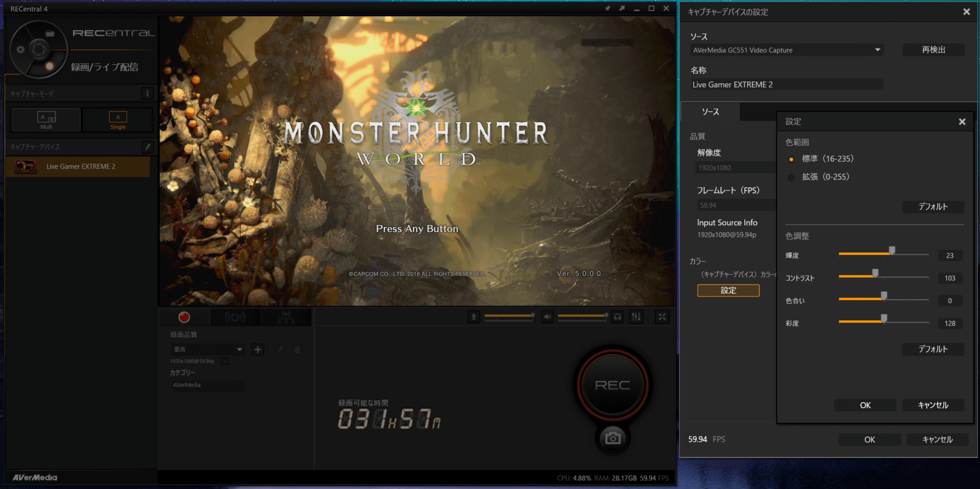980x489 pixels.
Task: Adjust the 彩度 saturation slider
Action: click(x=884, y=322)
